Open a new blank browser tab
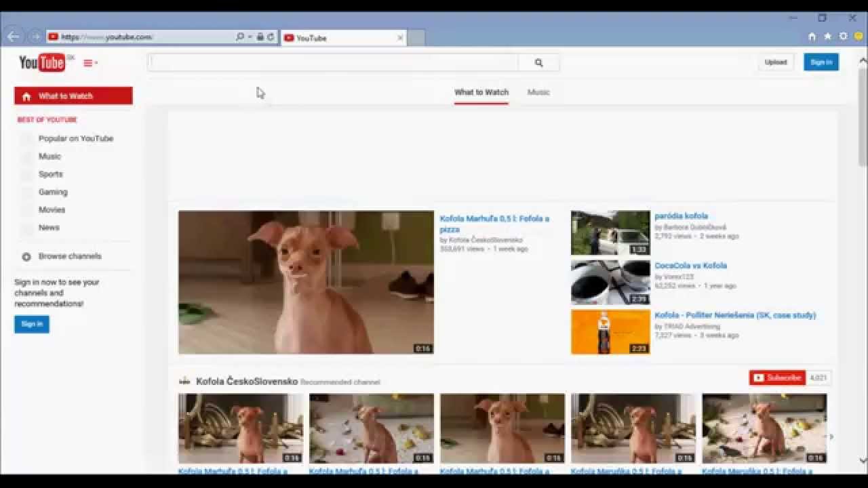The width and height of the screenshot is (868, 488). tap(416, 38)
